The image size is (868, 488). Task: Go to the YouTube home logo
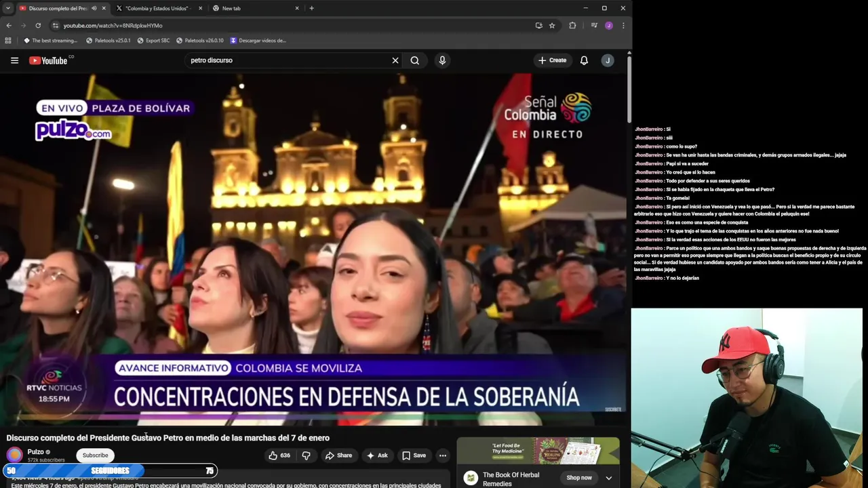pyautogui.click(x=49, y=60)
